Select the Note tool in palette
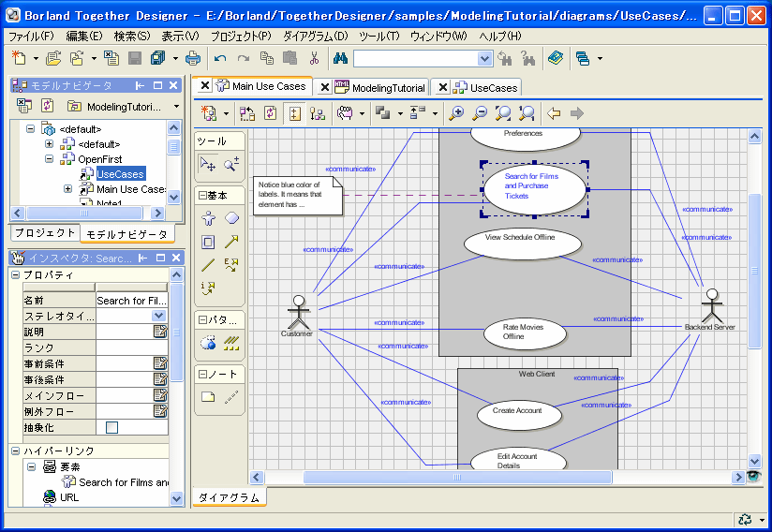 [208, 397]
